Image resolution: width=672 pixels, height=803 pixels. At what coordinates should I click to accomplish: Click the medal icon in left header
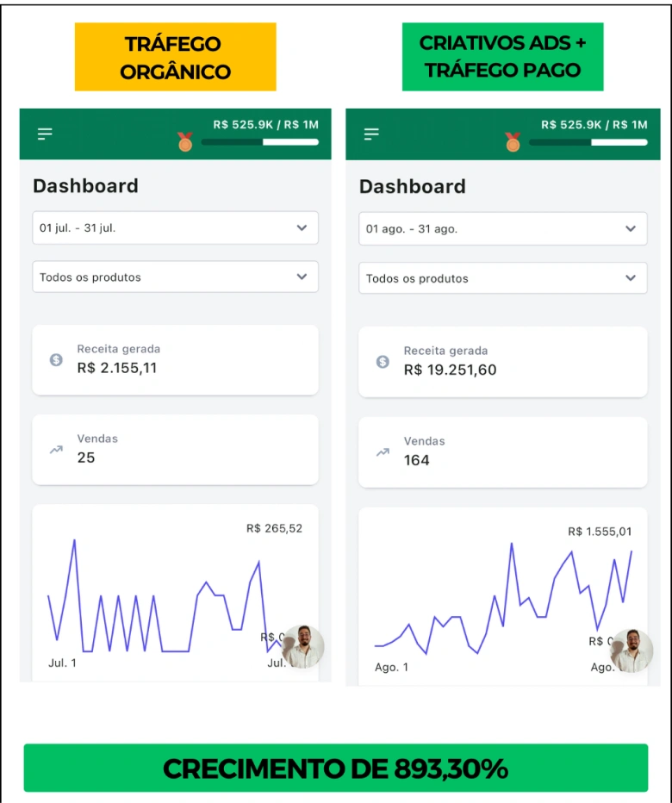coord(184,142)
